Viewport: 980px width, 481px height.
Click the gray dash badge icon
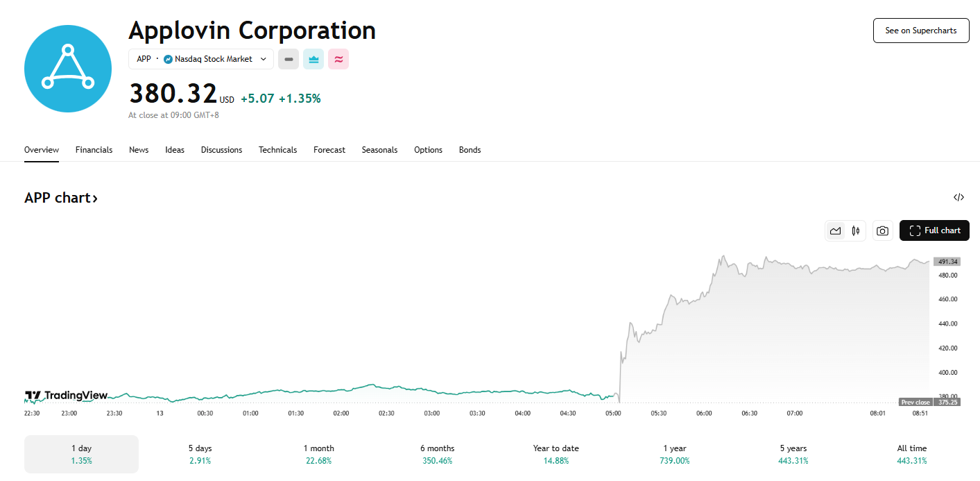(289, 60)
